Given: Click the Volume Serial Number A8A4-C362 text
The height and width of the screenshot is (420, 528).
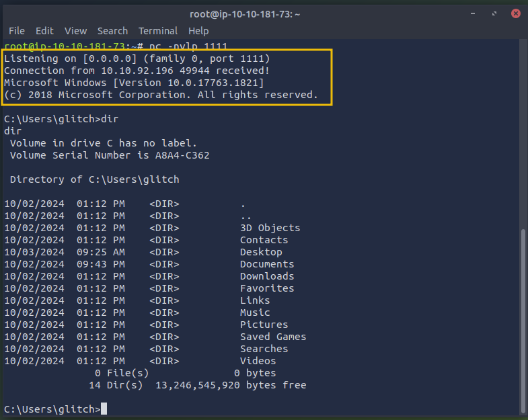Looking at the screenshot, I should (x=110, y=155).
